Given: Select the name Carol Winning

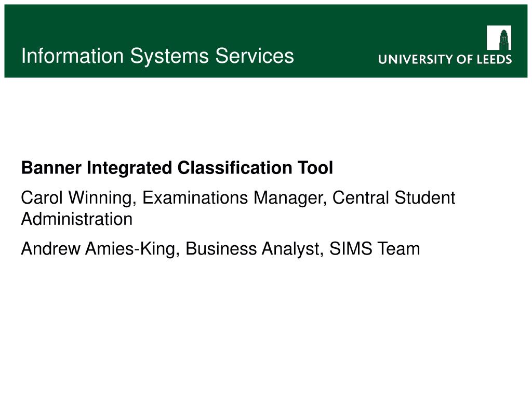Looking at the screenshot, I should tap(76, 198).
